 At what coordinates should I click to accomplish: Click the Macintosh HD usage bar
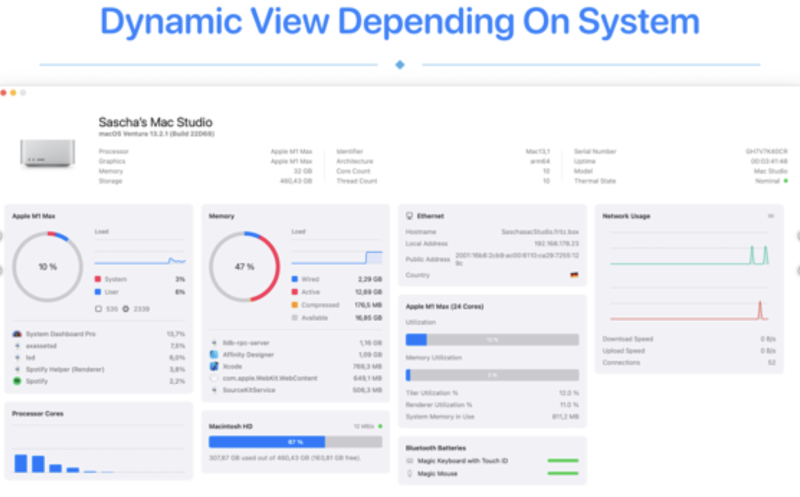[295, 441]
